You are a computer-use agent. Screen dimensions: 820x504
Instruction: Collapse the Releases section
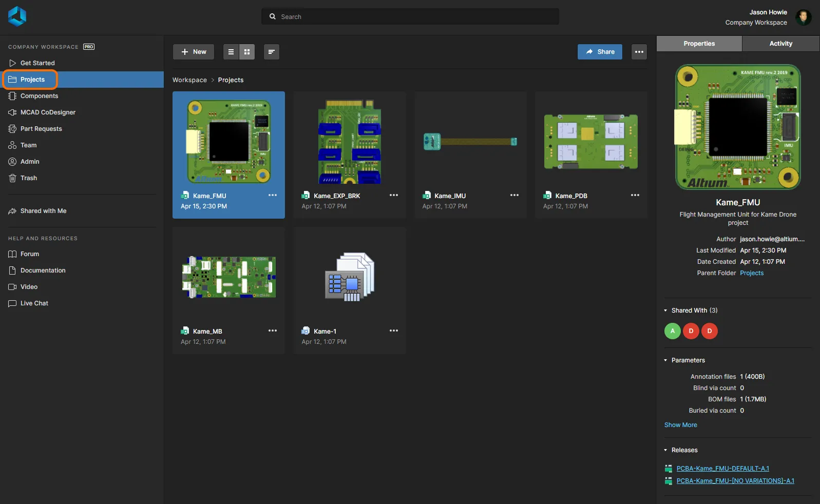(666, 450)
